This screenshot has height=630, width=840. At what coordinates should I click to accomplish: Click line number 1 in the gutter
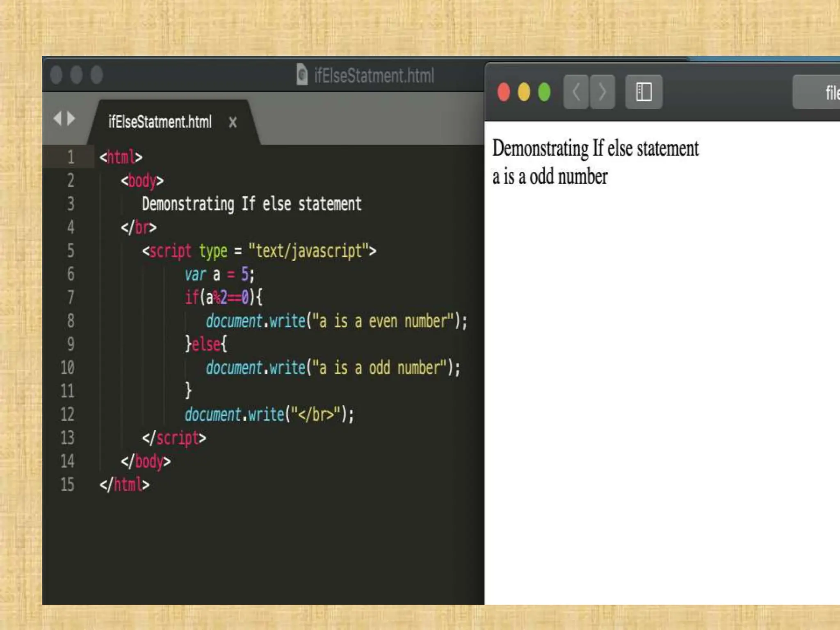(71, 157)
